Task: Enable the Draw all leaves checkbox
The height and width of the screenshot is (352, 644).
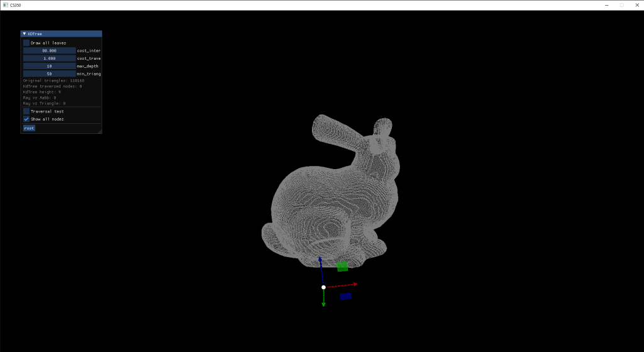Action: pos(26,43)
